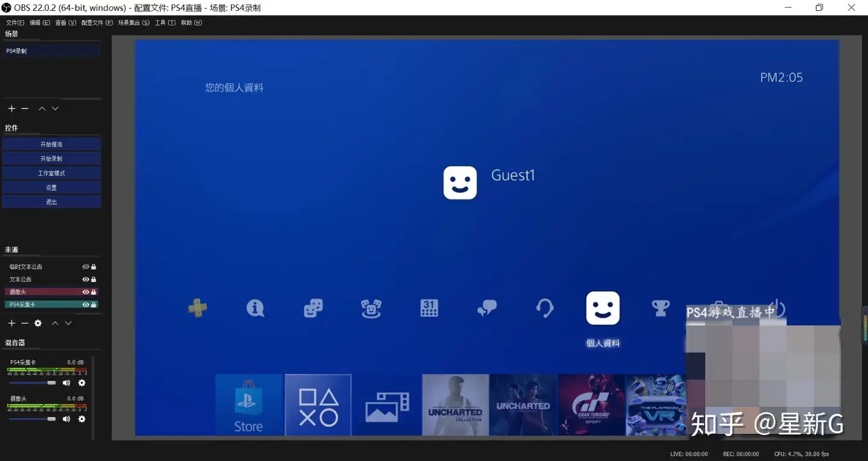Select 临时文本公告 source row
The height and width of the screenshot is (461, 868).
pos(51,266)
